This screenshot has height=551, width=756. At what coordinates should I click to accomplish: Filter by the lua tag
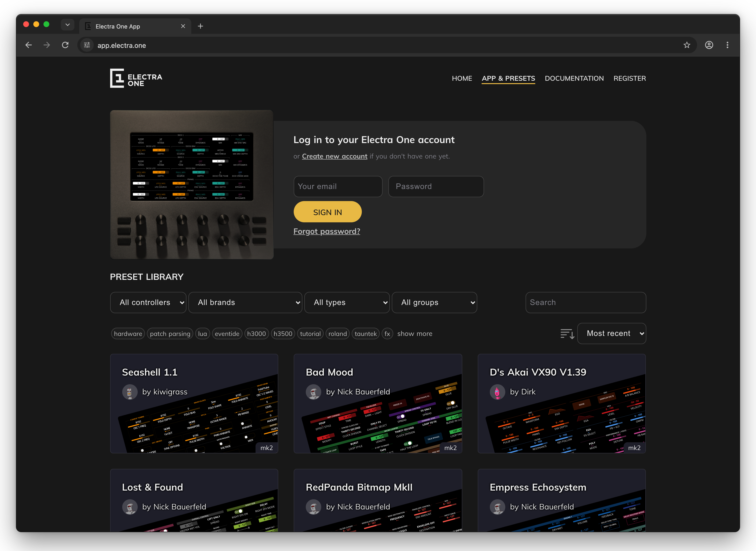(x=203, y=333)
